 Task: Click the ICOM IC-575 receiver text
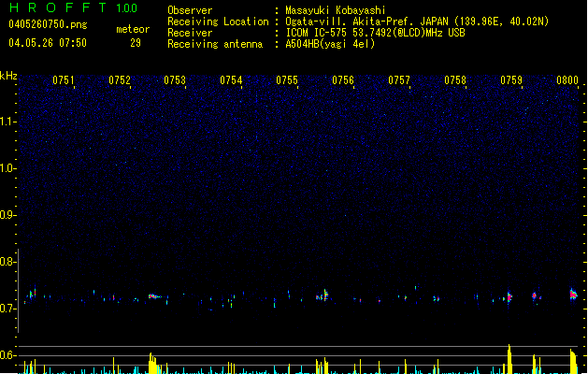coord(375,33)
